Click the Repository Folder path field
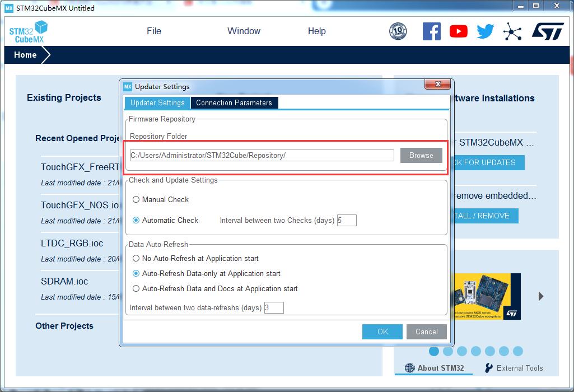 (x=262, y=155)
